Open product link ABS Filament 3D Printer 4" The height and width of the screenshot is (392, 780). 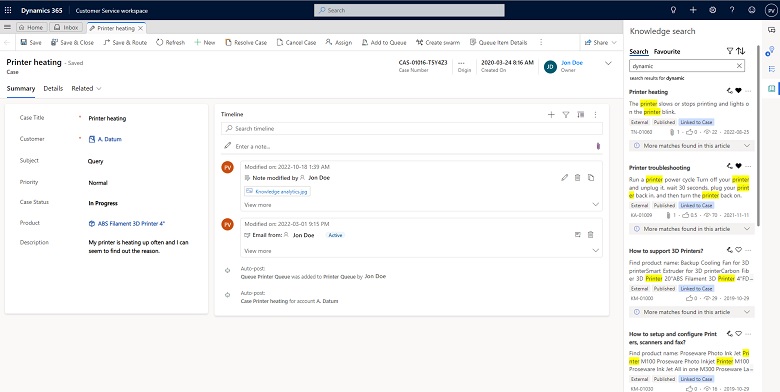coord(130,224)
